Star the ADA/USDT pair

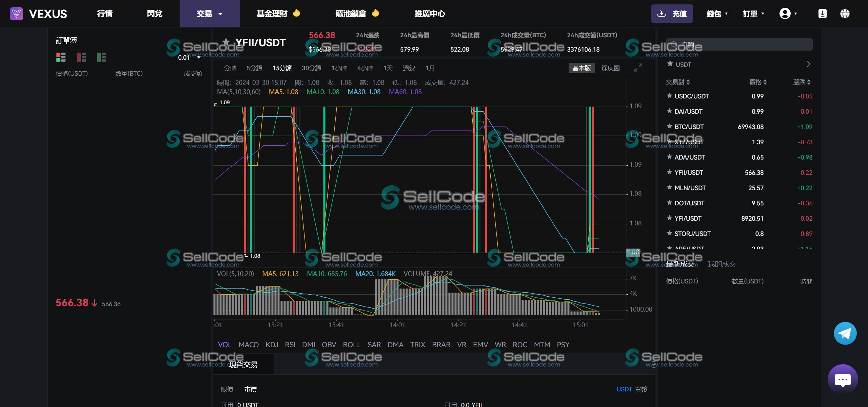pos(669,157)
